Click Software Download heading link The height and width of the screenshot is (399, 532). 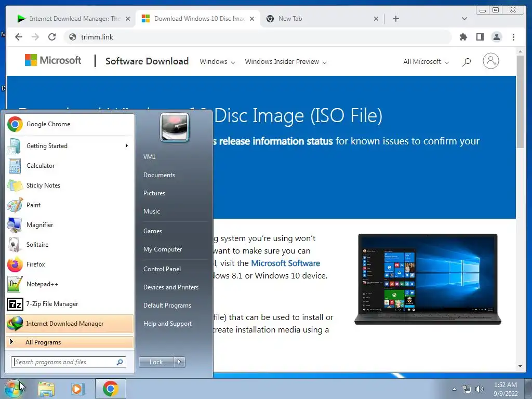coord(147,61)
